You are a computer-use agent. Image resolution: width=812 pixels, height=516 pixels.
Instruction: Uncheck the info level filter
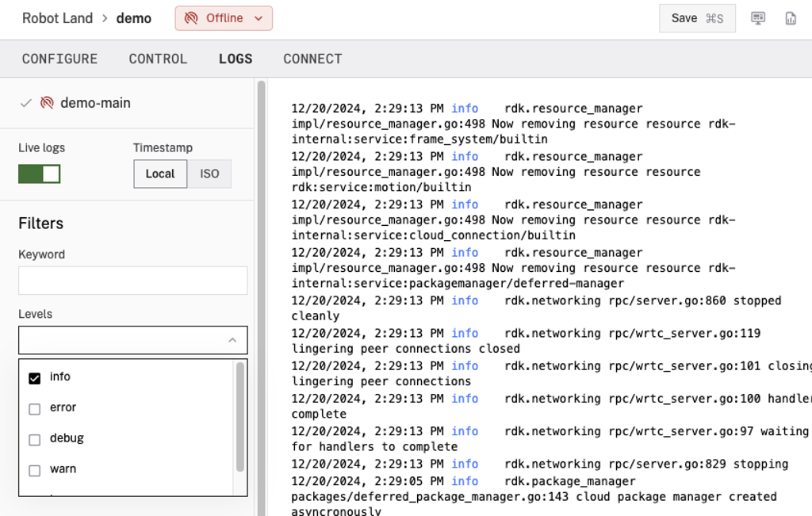point(34,376)
